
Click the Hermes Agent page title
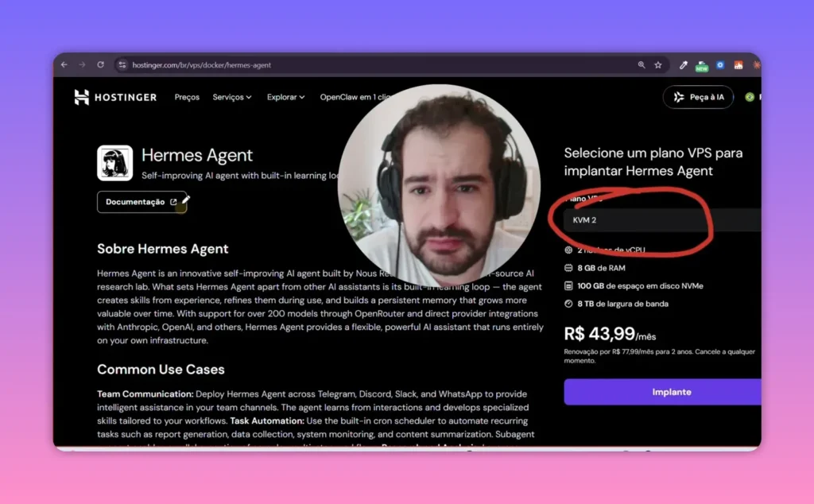pos(197,155)
